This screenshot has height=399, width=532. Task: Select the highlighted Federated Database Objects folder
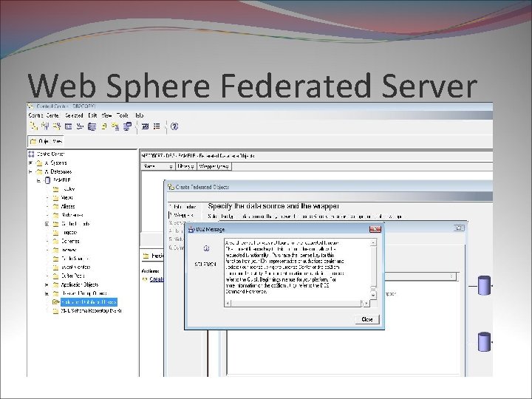tap(89, 302)
